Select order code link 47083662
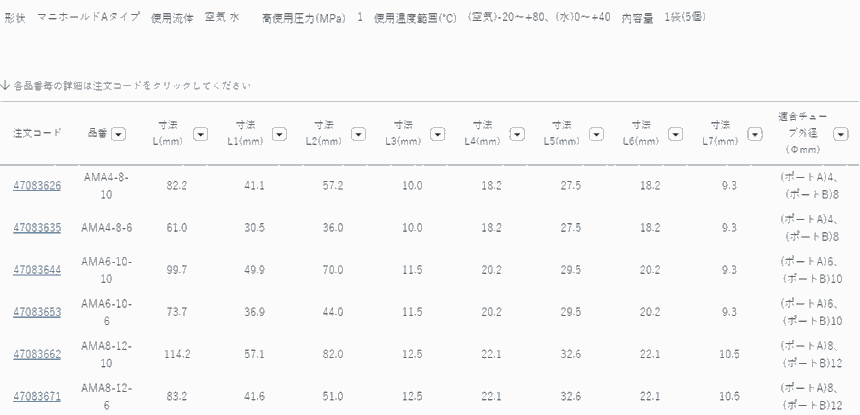 point(37,354)
